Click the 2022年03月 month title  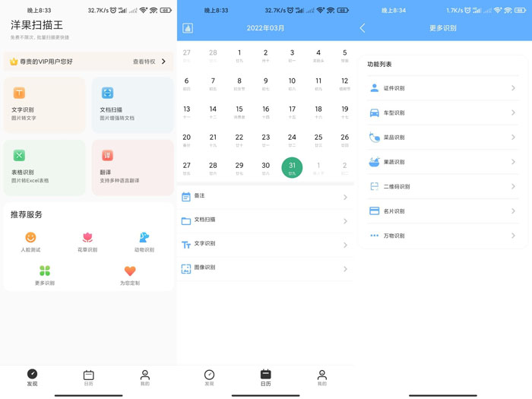tap(265, 28)
